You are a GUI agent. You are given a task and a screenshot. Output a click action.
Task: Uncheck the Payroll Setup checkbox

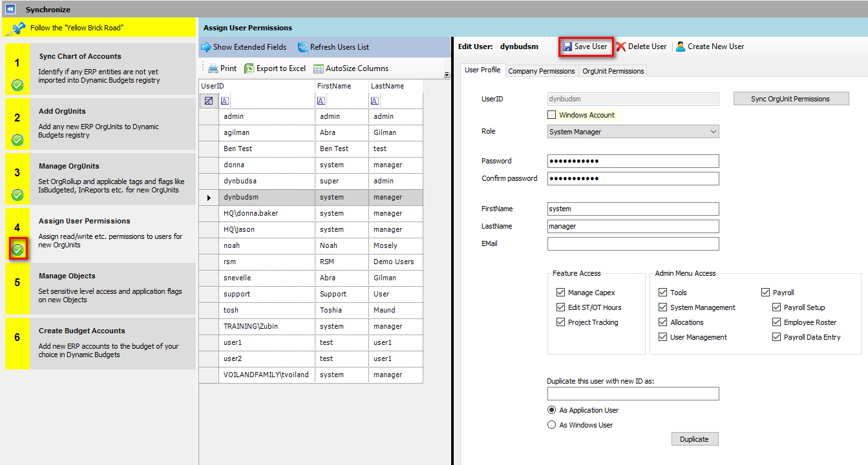click(776, 307)
